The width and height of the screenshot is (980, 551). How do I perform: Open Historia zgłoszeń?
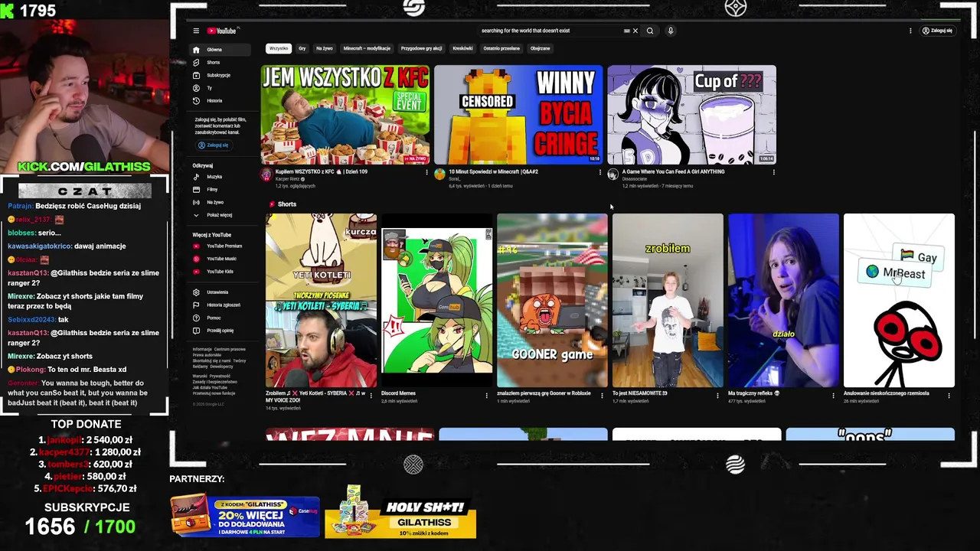click(220, 305)
